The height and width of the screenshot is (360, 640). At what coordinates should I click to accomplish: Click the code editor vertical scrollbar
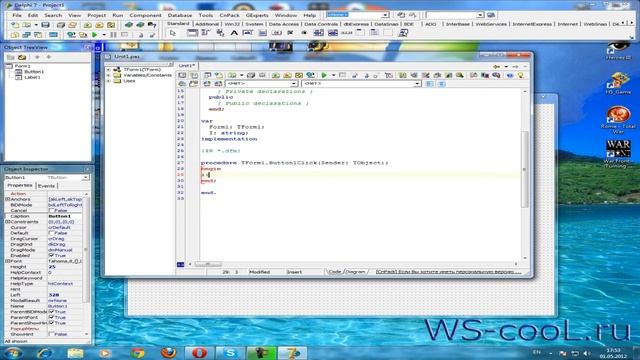pyautogui.click(x=525, y=175)
